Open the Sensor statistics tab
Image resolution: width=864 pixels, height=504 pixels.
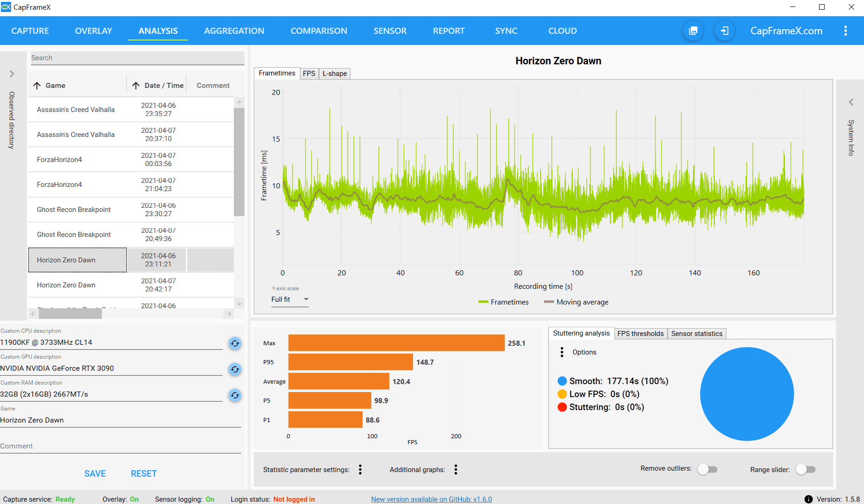click(697, 334)
